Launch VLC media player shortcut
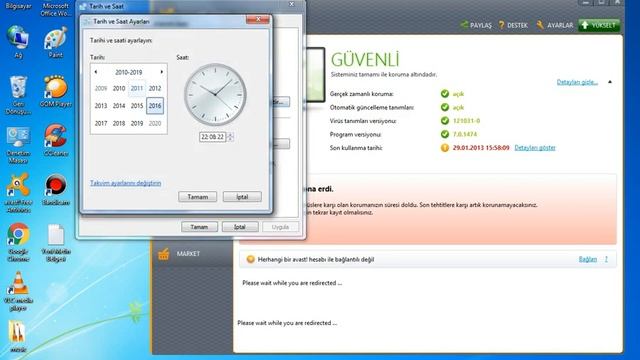Screen dimensions: 640x360 tap(18, 291)
